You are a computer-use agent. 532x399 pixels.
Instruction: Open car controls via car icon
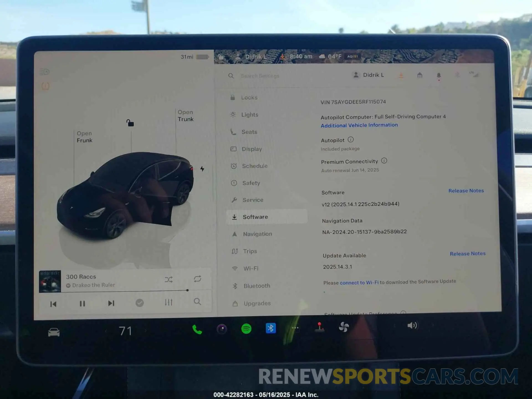pyautogui.click(x=54, y=332)
